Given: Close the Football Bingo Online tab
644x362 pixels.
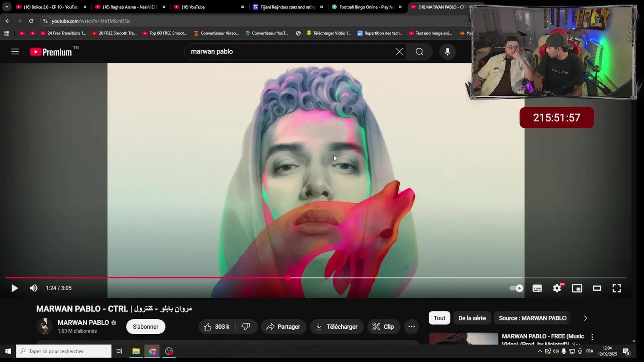Looking at the screenshot, I should tap(400, 7).
